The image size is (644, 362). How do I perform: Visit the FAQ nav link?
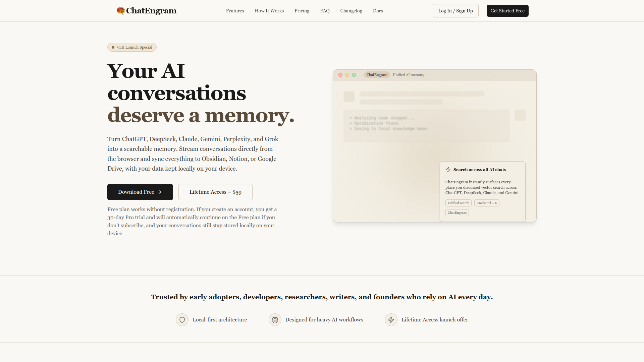tap(325, 11)
